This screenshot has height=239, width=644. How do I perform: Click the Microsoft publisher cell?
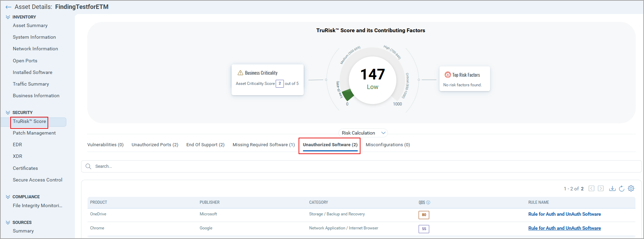(x=208, y=214)
